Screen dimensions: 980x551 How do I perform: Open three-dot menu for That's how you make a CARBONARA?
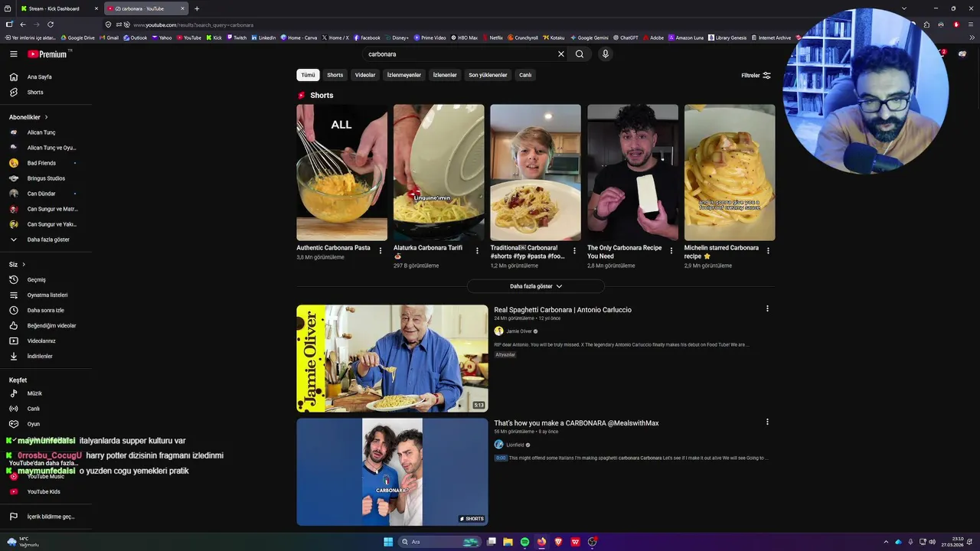pos(767,422)
